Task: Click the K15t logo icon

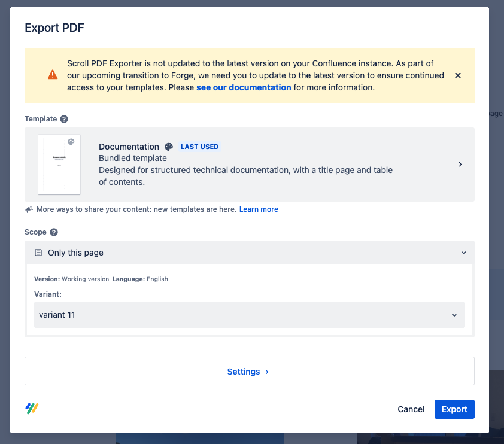Action: (x=32, y=409)
